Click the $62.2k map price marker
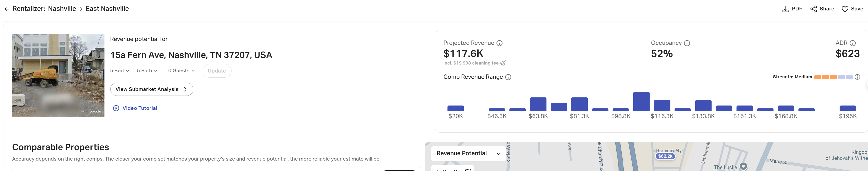The width and height of the screenshot is (868, 171). [x=665, y=156]
